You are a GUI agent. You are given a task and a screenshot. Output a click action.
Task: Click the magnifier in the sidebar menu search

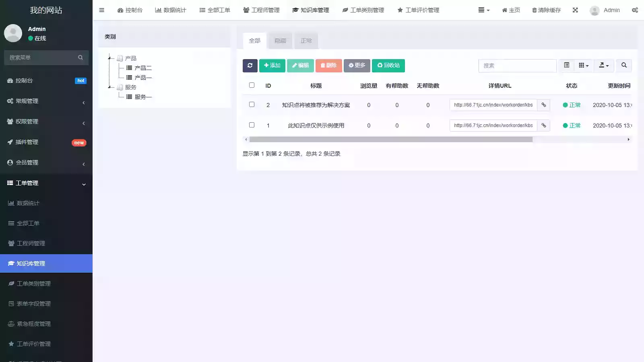point(80,58)
